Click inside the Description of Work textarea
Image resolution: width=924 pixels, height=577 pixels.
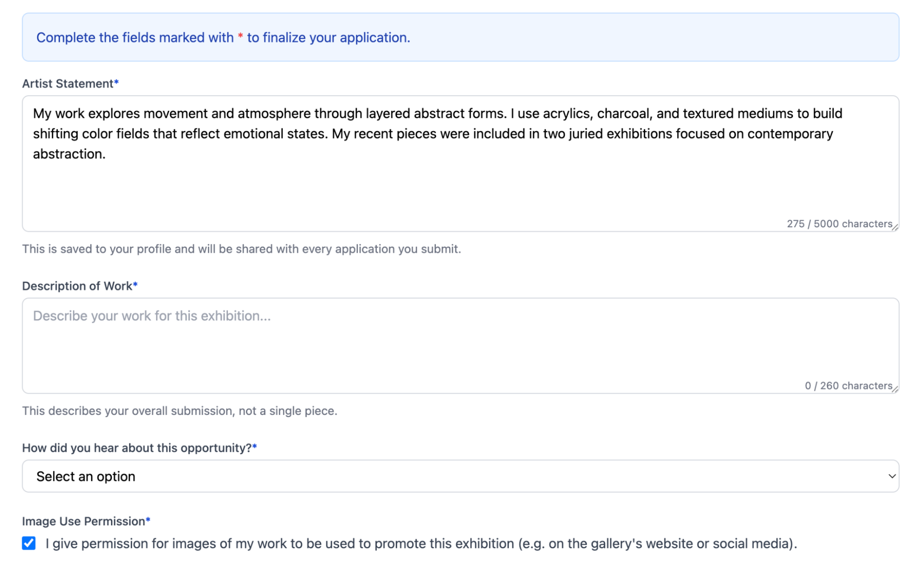coord(460,342)
